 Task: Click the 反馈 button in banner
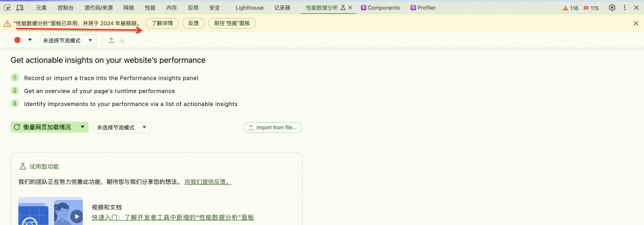pyautogui.click(x=193, y=23)
